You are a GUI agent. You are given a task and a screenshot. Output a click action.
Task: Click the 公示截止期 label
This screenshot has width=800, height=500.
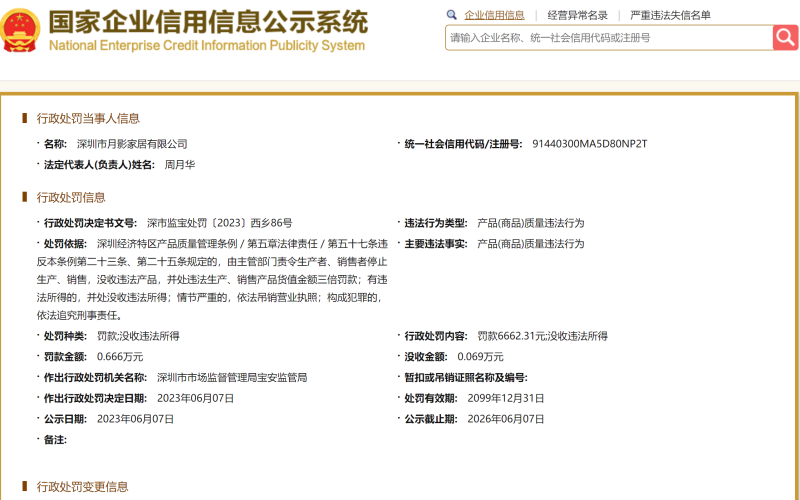pyautogui.click(x=431, y=419)
